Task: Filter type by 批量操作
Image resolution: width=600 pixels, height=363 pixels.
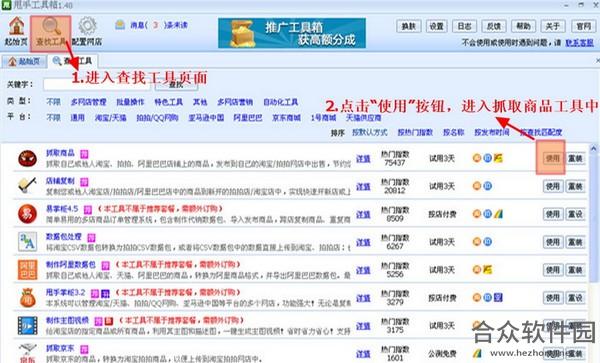Action: point(130,102)
